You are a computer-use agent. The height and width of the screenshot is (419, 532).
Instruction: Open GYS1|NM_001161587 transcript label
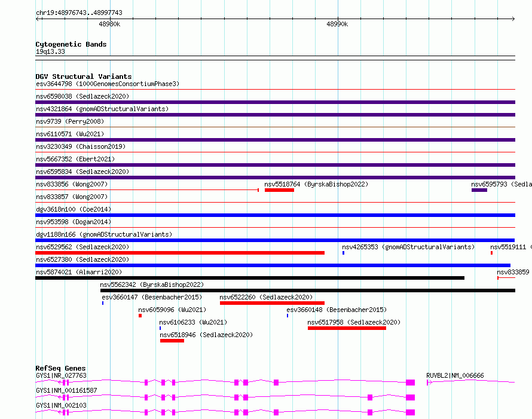66,390
